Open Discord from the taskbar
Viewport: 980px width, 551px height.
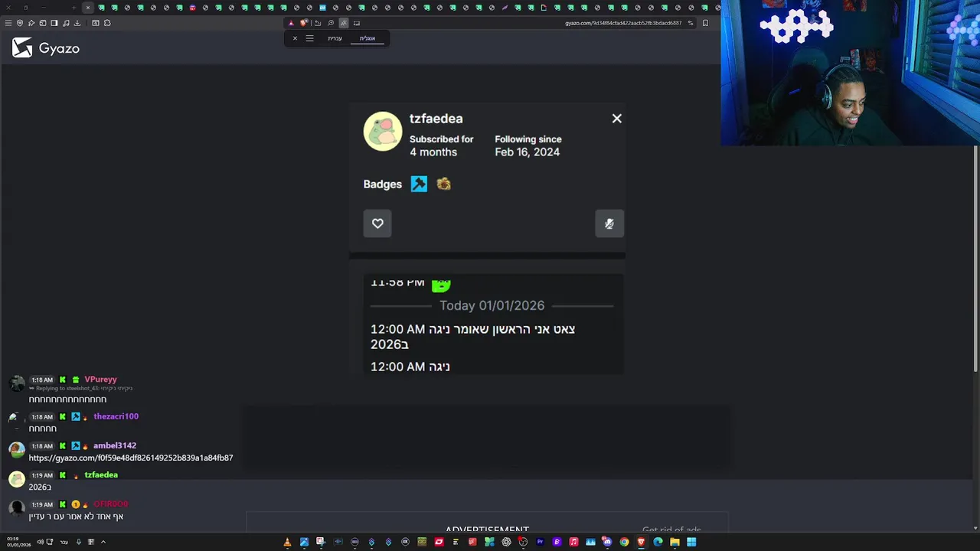[607, 542]
